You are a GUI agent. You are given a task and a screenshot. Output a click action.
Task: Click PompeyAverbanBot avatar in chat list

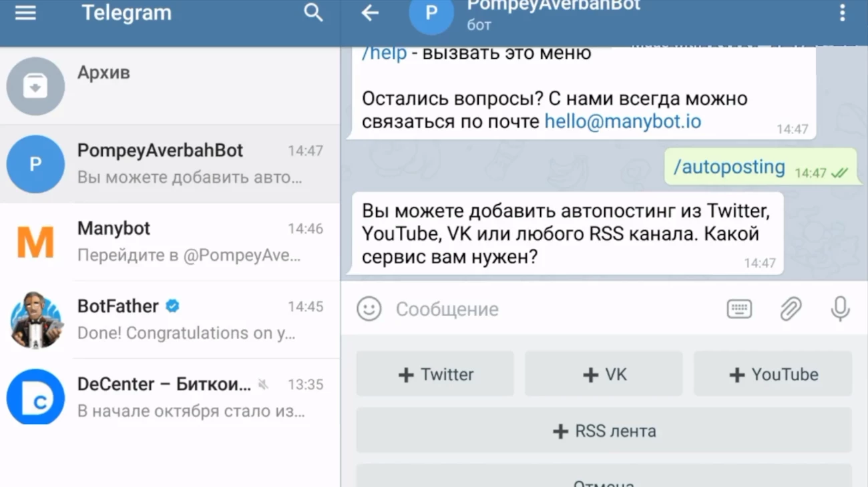click(35, 164)
